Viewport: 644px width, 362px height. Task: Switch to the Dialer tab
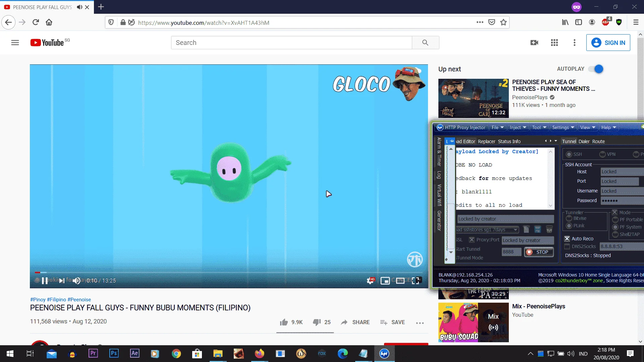coord(584,141)
